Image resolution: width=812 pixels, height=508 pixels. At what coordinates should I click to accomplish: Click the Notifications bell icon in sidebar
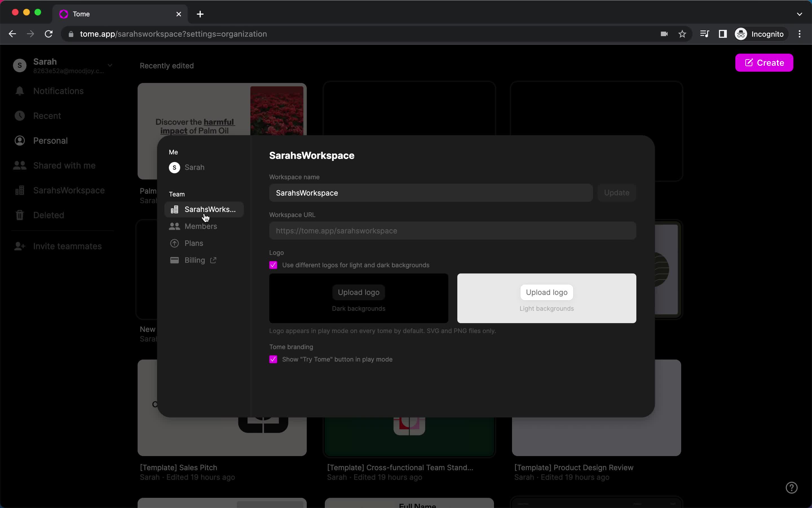[x=19, y=91]
